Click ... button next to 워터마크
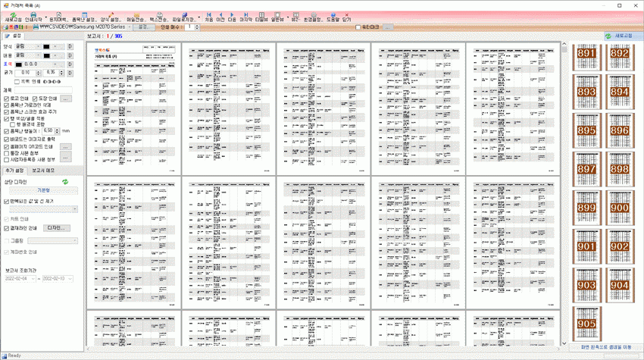Screen dimensions: 644x360 (387, 27)
